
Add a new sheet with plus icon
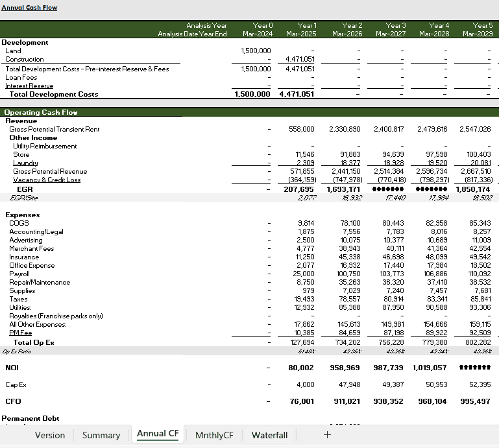point(327,434)
